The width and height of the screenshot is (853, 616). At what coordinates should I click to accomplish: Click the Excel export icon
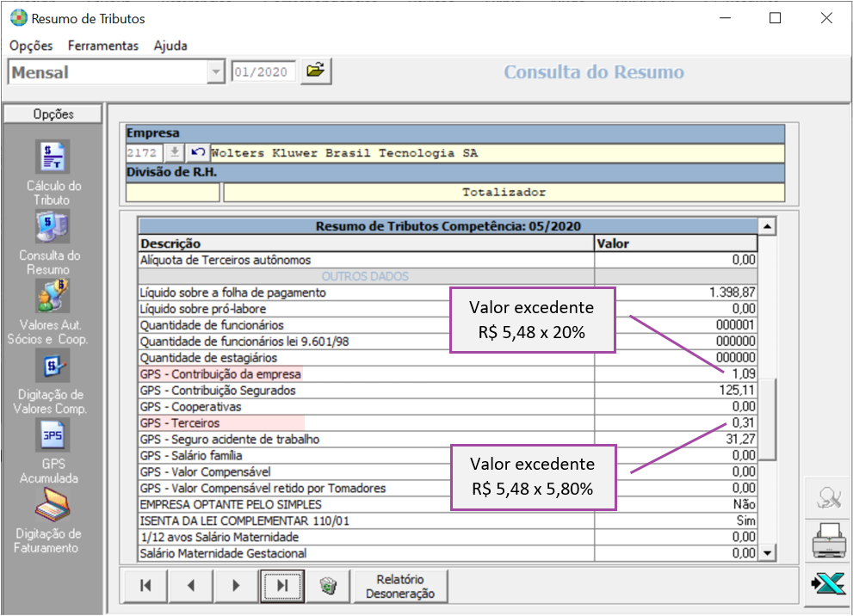pos(828,584)
